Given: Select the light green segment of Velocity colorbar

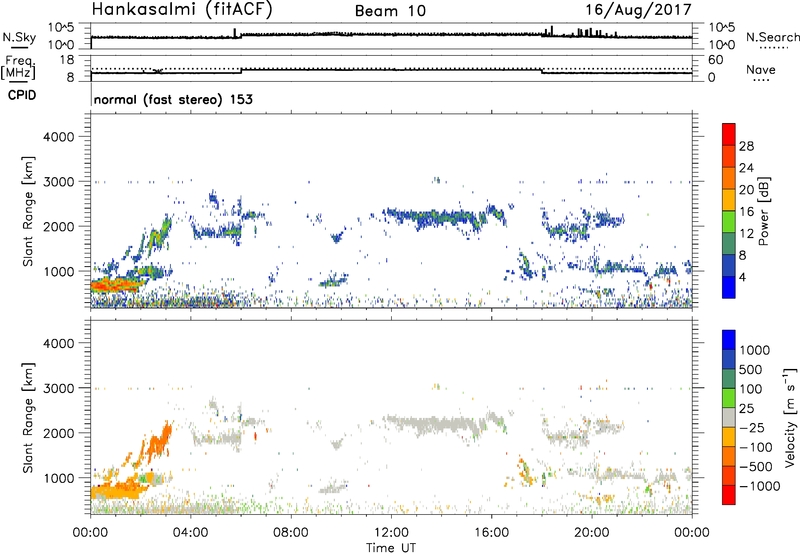Looking at the screenshot, I should (x=729, y=398).
